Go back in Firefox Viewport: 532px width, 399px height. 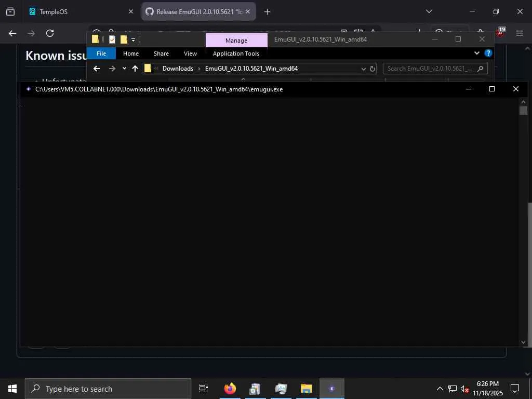pyautogui.click(x=12, y=33)
